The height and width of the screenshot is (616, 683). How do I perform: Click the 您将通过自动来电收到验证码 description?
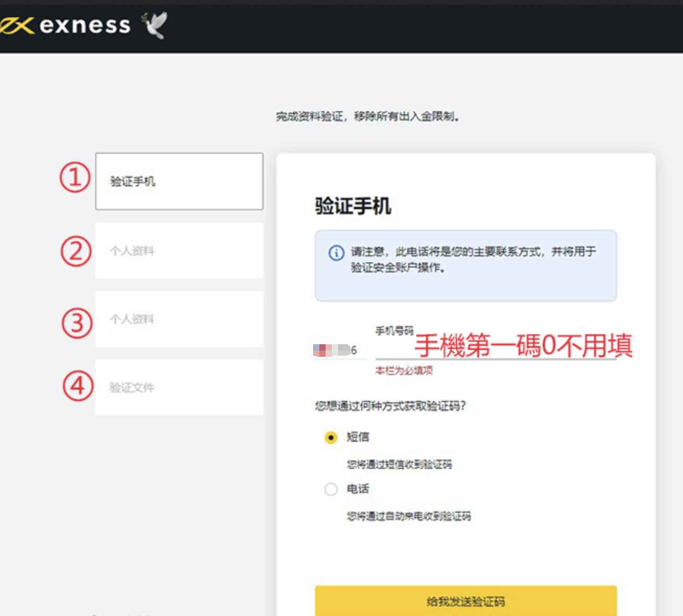(x=409, y=516)
